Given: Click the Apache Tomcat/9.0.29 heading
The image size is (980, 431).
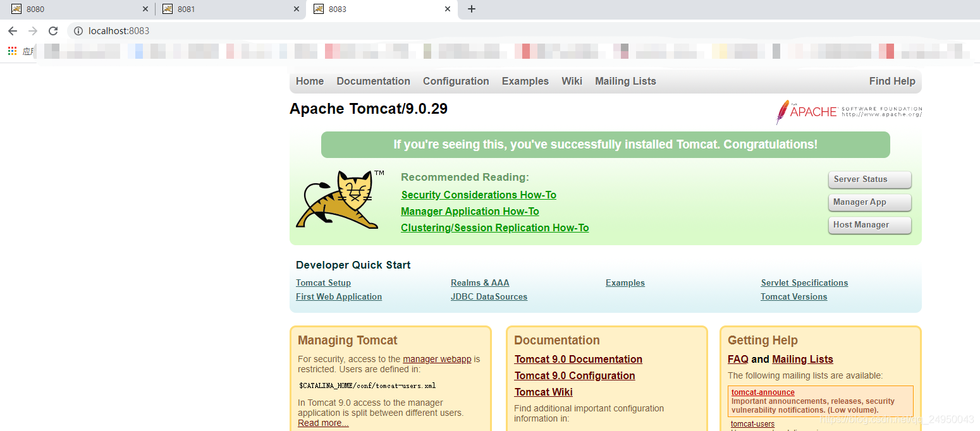Looking at the screenshot, I should click(x=369, y=109).
